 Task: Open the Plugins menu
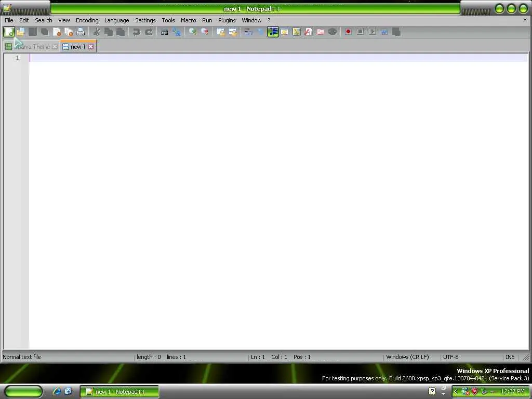tap(227, 20)
